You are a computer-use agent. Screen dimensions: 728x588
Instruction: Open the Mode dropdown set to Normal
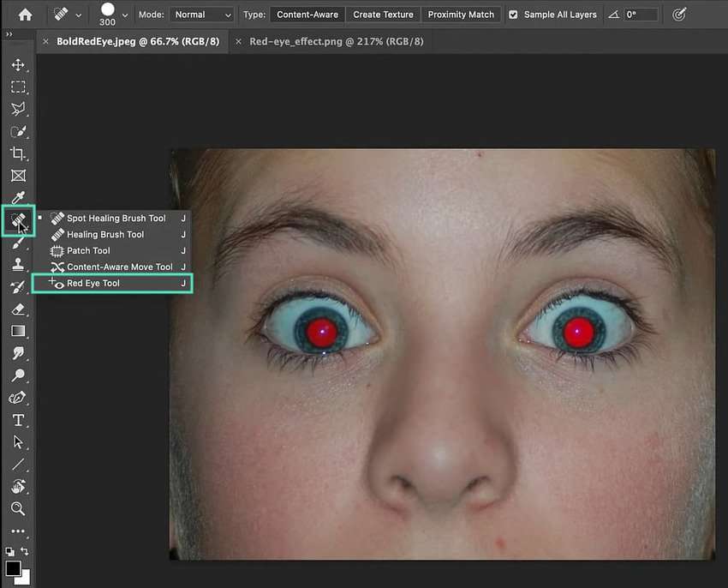pyautogui.click(x=202, y=15)
